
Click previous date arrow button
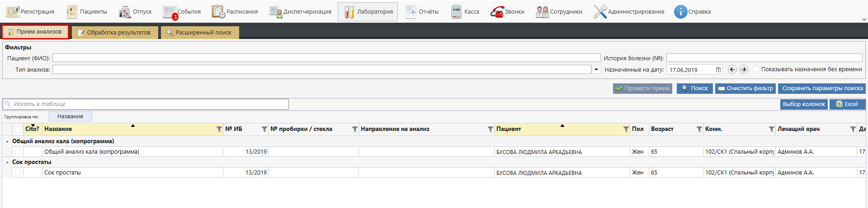tap(732, 69)
